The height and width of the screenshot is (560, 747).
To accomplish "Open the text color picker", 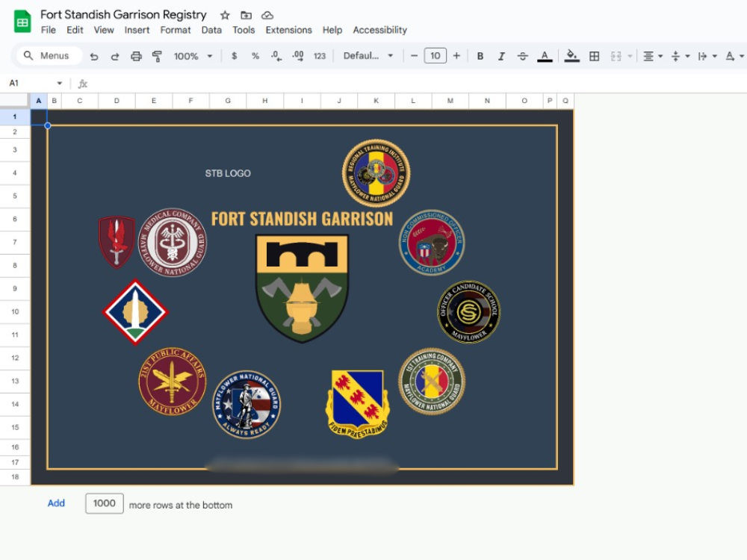I will pos(545,56).
